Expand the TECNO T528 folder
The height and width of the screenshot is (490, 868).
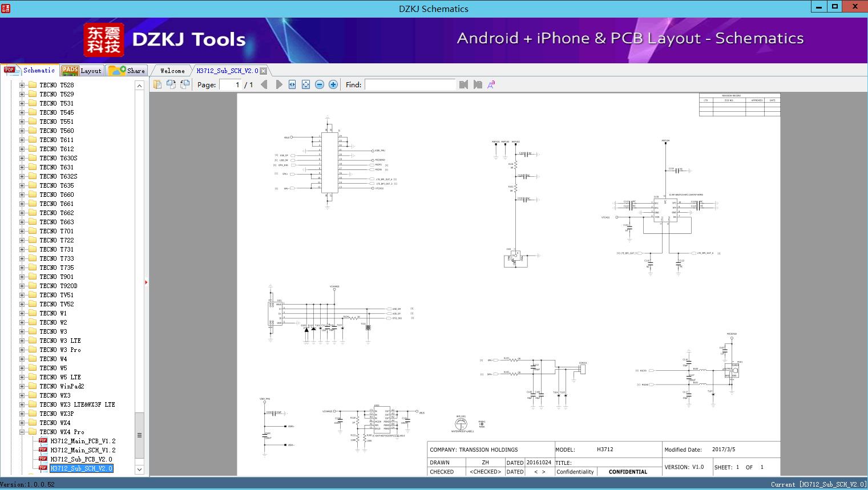22,85
